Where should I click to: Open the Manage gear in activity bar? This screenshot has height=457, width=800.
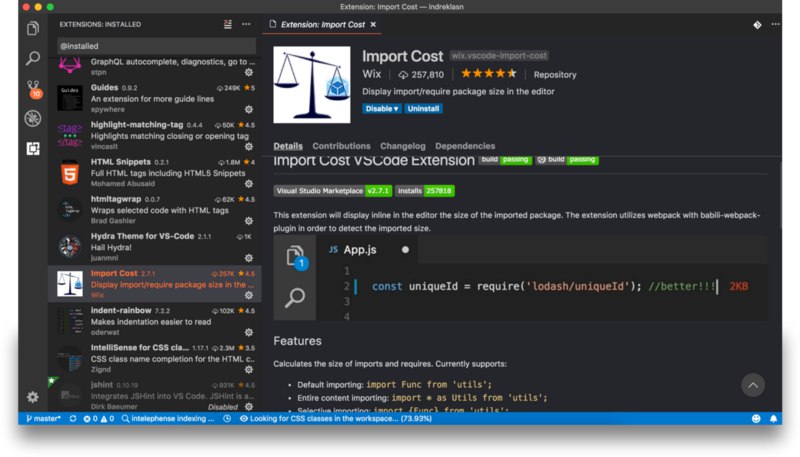[x=33, y=397]
